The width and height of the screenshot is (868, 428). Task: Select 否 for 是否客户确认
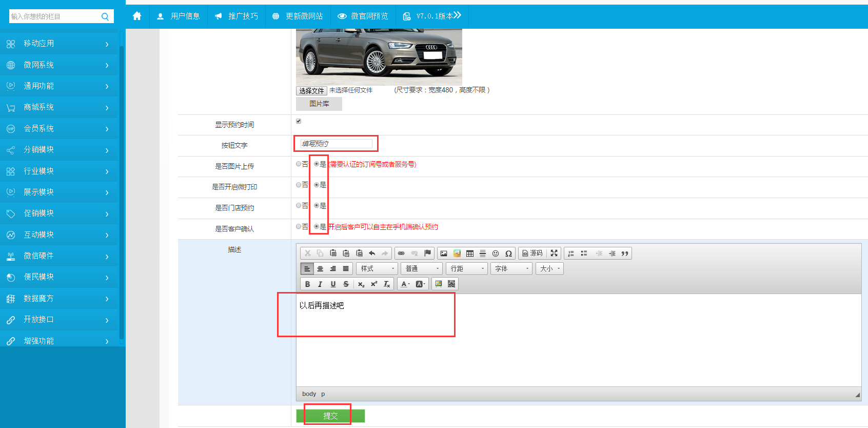(x=299, y=226)
